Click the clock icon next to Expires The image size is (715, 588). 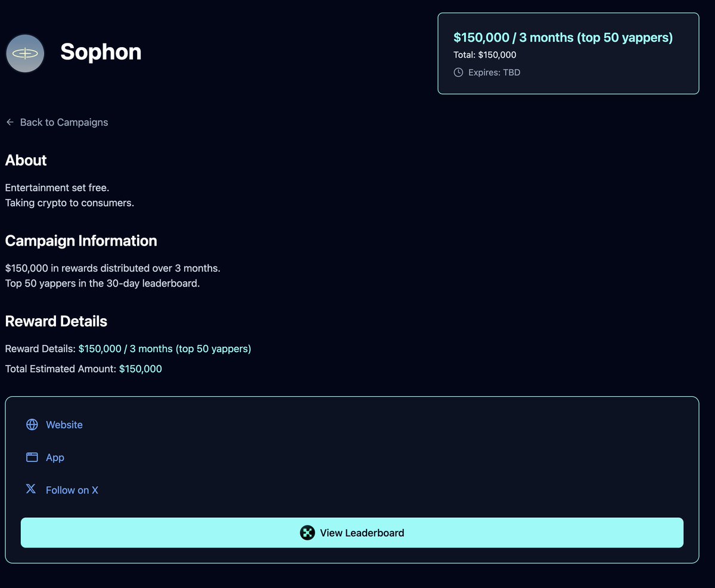click(458, 73)
